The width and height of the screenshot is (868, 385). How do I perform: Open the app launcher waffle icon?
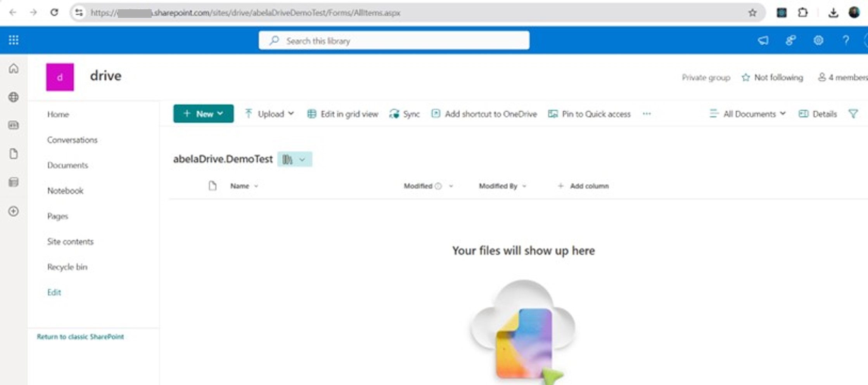point(14,40)
